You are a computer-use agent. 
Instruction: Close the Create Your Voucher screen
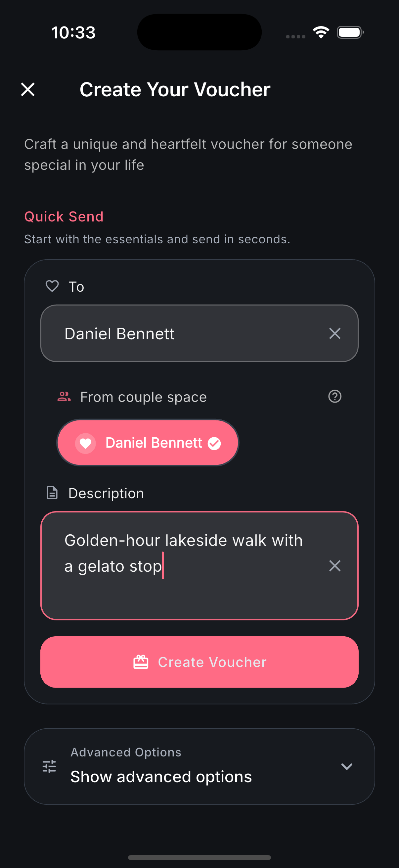(x=28, y=90)
